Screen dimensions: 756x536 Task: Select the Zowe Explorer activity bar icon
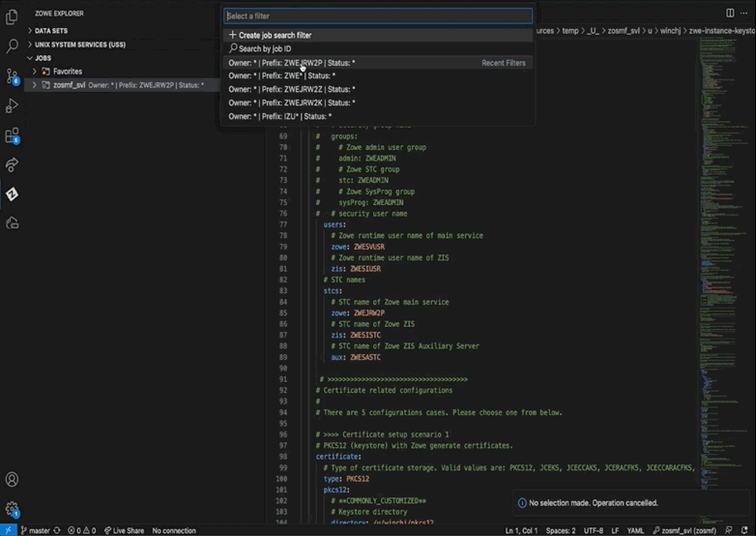tap(12, 194)
